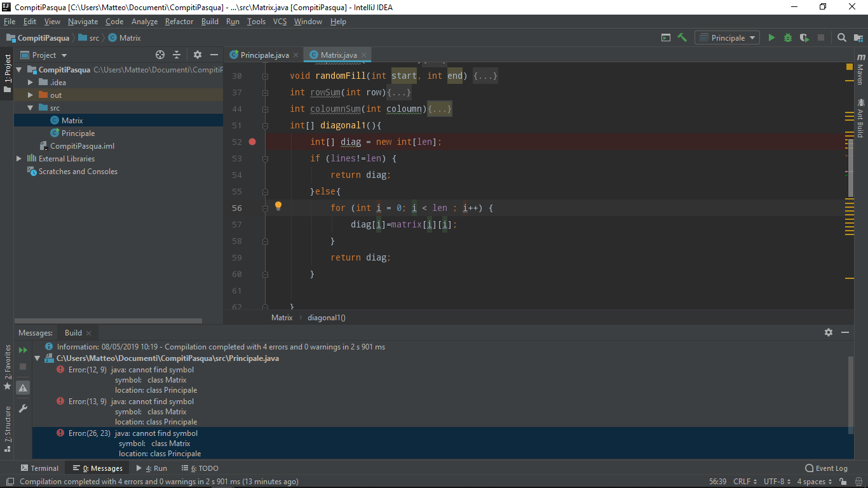Image resolution: width=868 pixels, height=488 pixels.
Task: Toggle the tool window bars icon in status bar
Action: (9, 482)
